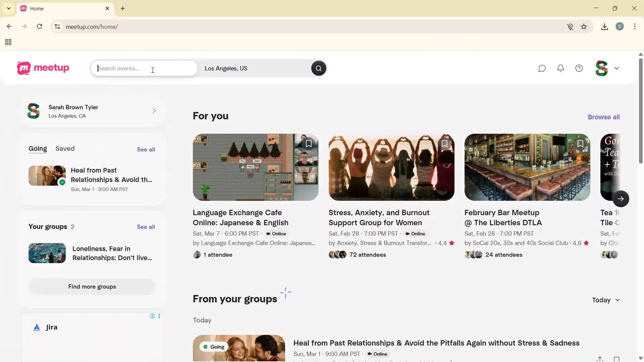The image size is (644, 362).
Task: Open the notifications bell
Action: (x=560, y=68)
